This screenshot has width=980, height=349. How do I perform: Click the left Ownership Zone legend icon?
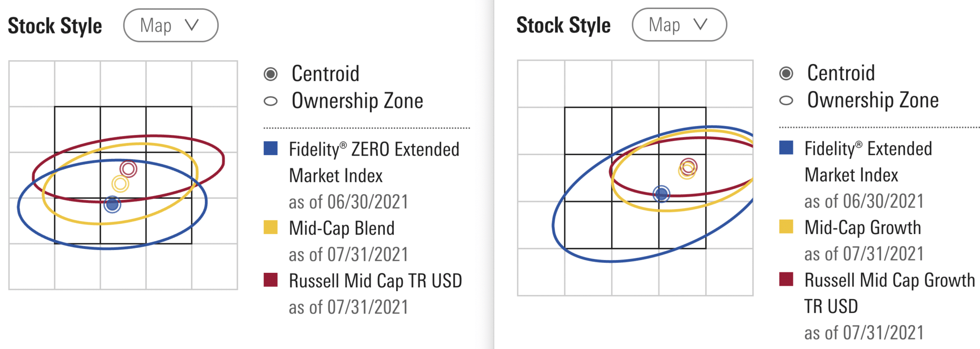coord(271,101)
